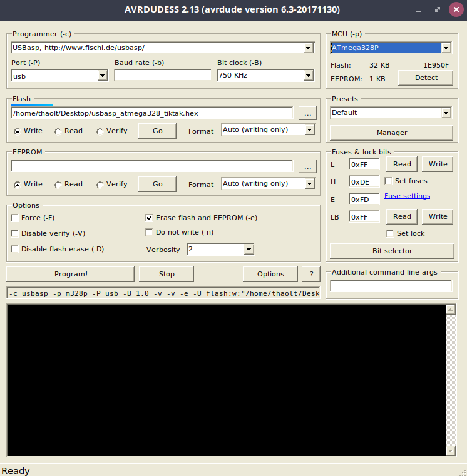The height and width of the screenshot is (476, 467).
Task: Click the H fuse value field
Action: click(364, 181)
